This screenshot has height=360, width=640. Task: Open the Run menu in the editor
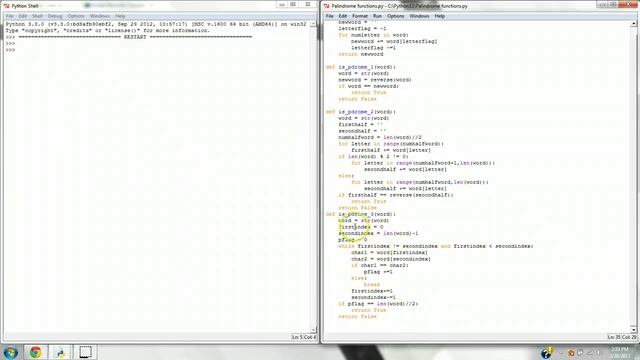point(377,16)
